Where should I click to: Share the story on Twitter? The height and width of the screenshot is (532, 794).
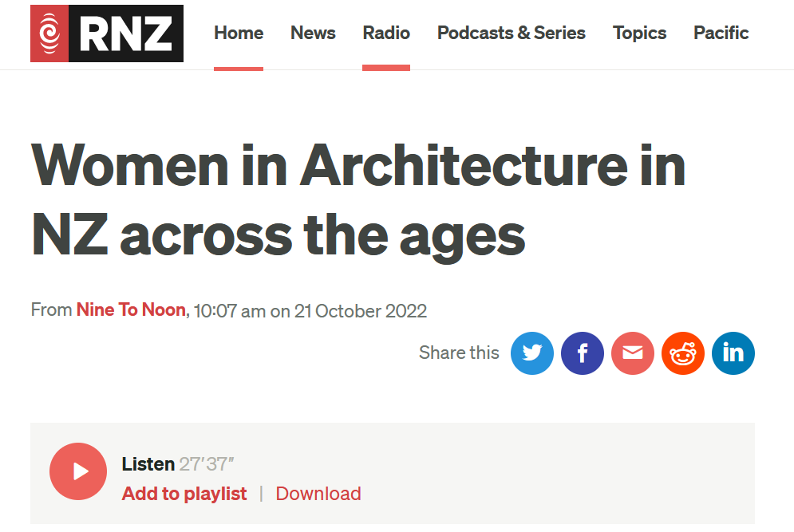coord(531,353)
